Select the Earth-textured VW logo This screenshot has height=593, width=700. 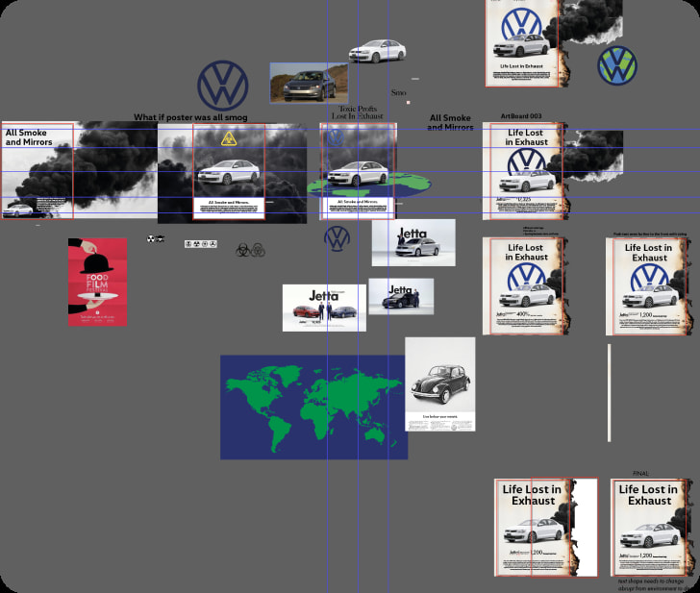click(617, 65)
